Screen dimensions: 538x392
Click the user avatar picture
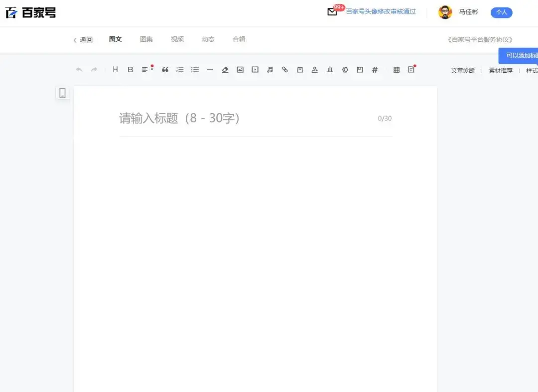(445, 12)
